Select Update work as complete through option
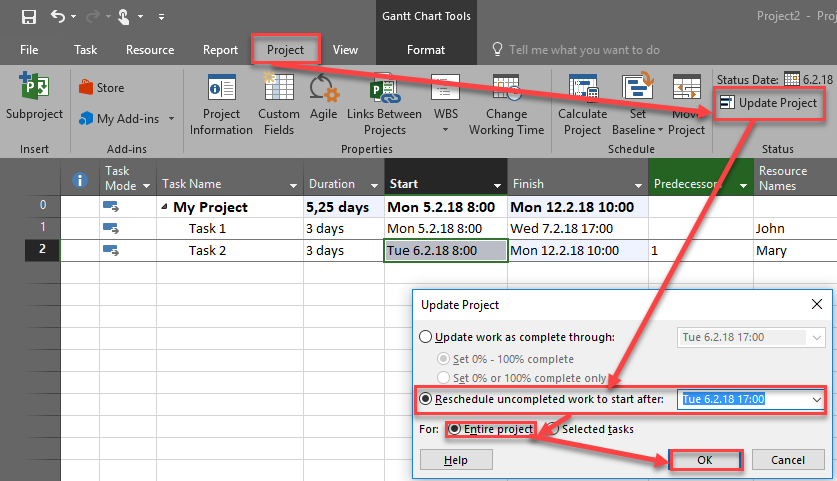Viewport: 837px width, 481px height. click(x=427, y=337)
